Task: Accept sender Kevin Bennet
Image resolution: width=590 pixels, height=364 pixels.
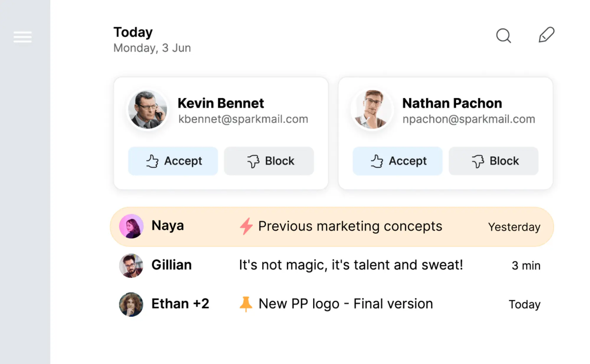Action: point(173,161)
